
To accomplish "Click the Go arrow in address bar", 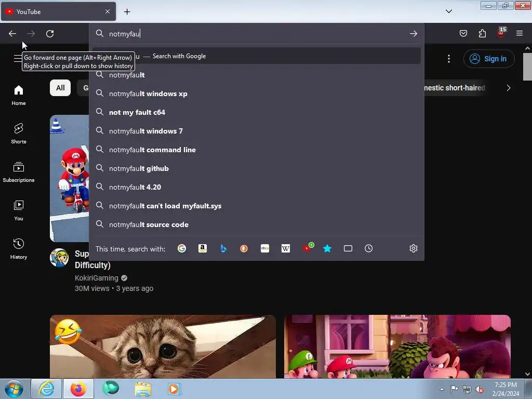I will (413, 34).
